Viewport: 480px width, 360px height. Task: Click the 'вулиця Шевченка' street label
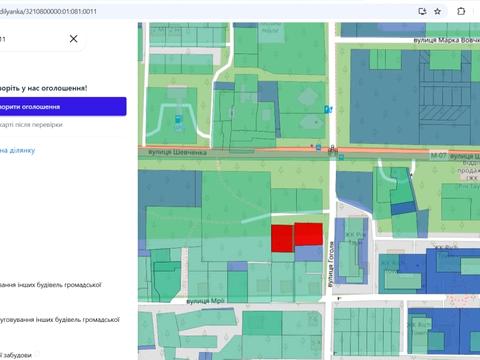pos(177,153)
